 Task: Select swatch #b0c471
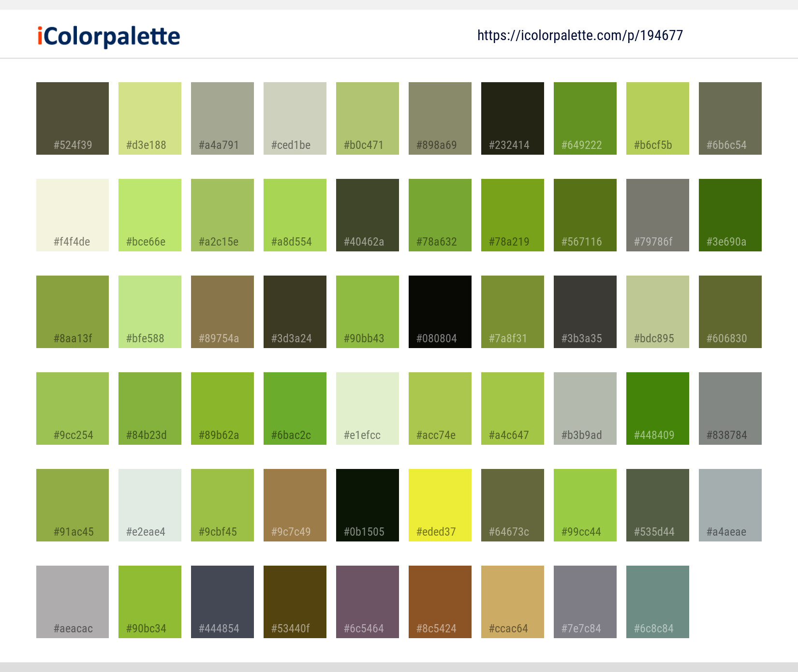(368, 118)
